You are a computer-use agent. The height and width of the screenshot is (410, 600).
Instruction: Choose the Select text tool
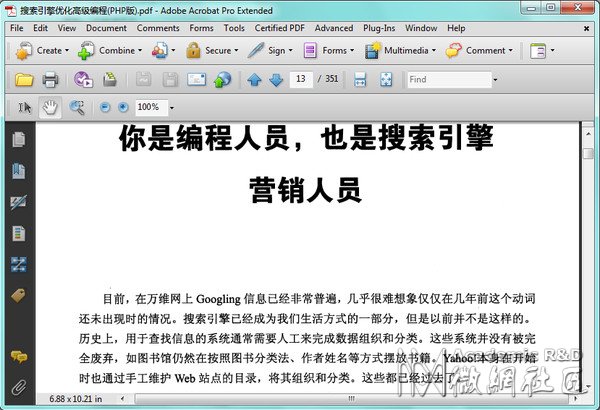(25, 108)
